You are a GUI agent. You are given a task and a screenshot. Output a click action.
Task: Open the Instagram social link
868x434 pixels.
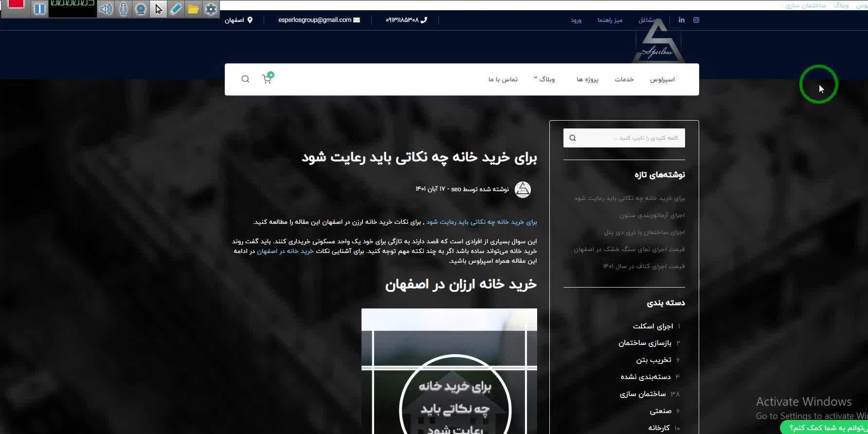point(696,20)
